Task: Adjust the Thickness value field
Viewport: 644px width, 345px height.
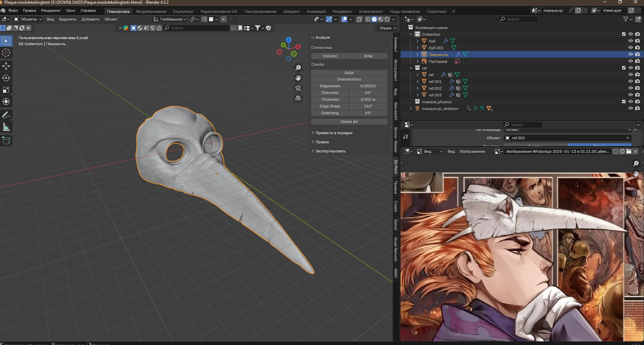Action: (x=368, y=99)
